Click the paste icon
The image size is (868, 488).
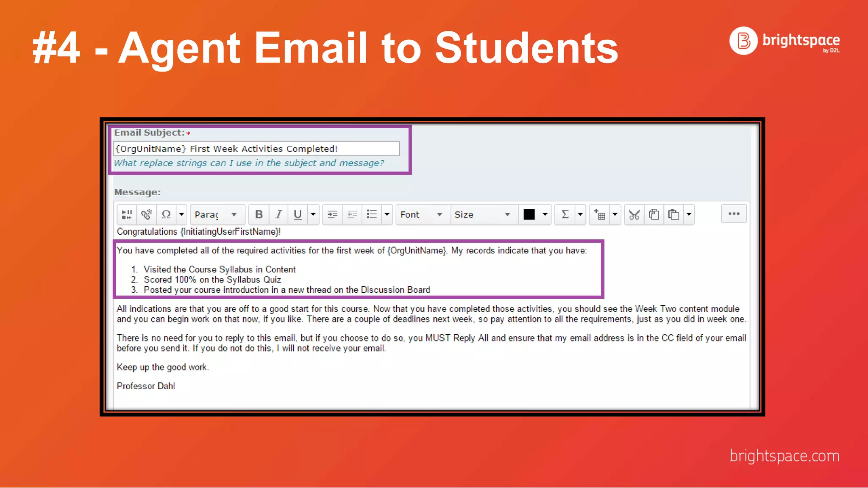click(x=673, y=214)
